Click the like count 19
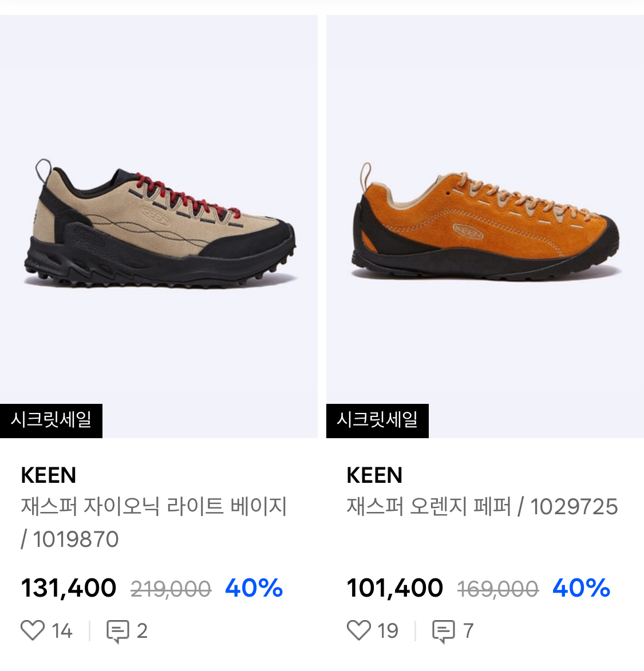This screenshot has height=671, width=644. [x=388, y=631]
